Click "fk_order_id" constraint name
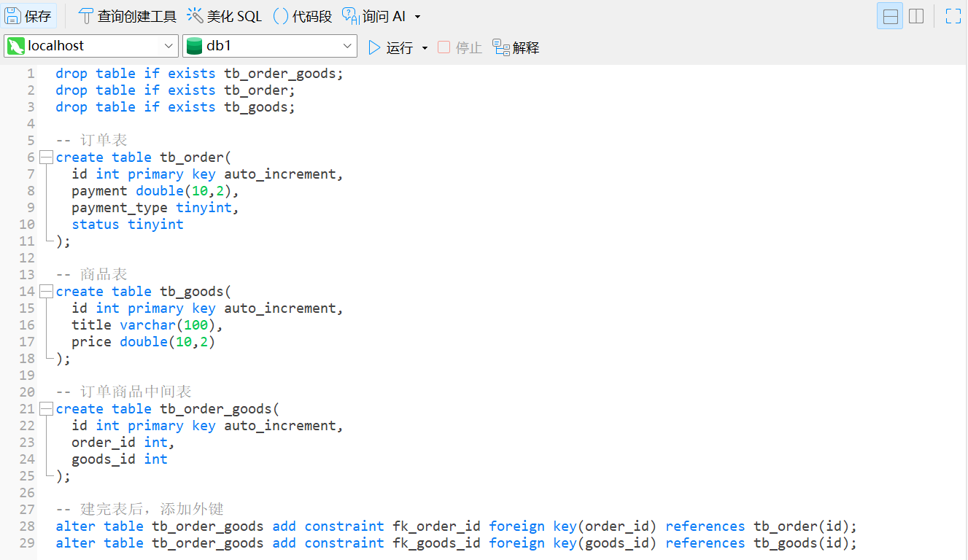This screenshot has height=560, width=968. 437,526
